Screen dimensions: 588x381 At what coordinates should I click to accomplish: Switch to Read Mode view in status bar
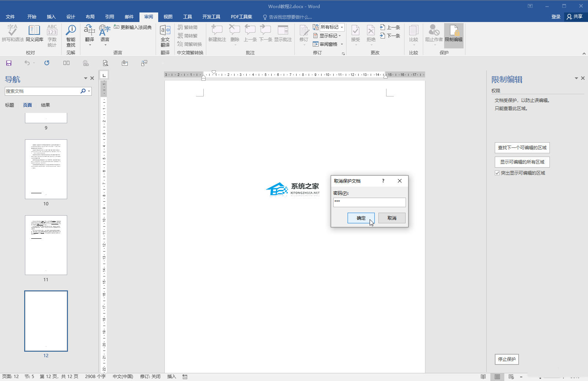[x=483, y=377]
